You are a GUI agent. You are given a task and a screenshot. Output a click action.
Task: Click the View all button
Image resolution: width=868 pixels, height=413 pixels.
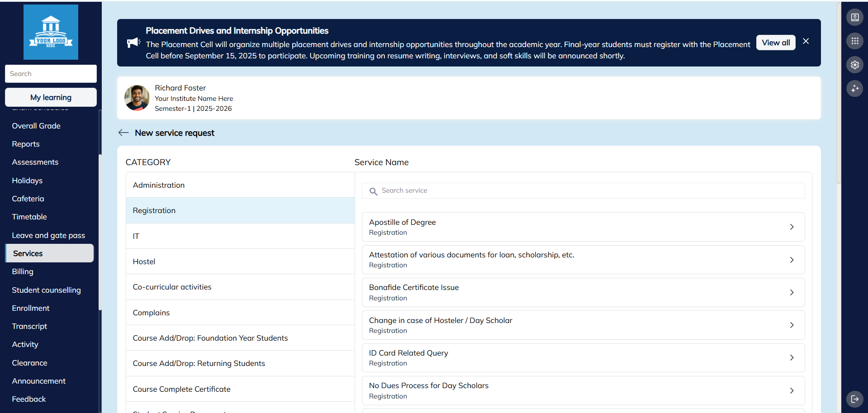point(775,42)
